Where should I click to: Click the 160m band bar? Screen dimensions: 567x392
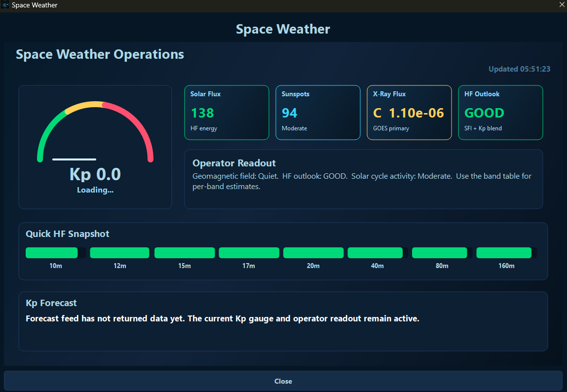tap(506, 253)
